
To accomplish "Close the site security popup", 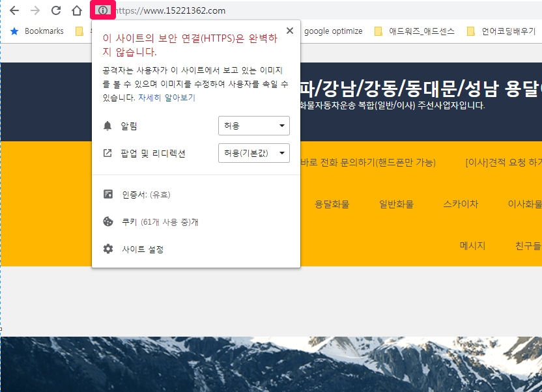I will click(x=289, y=31).
